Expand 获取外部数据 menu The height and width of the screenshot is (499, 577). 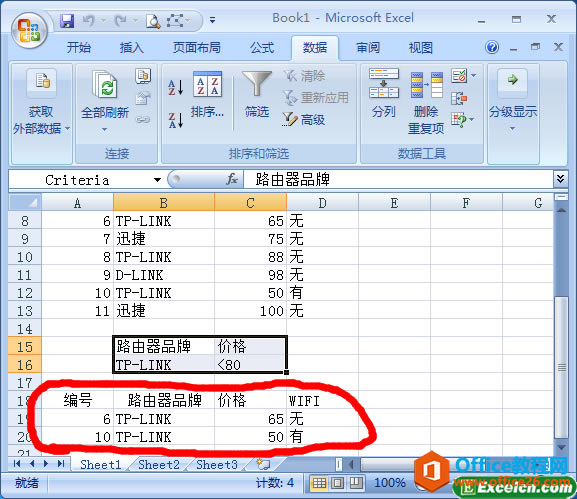[41, 114]
